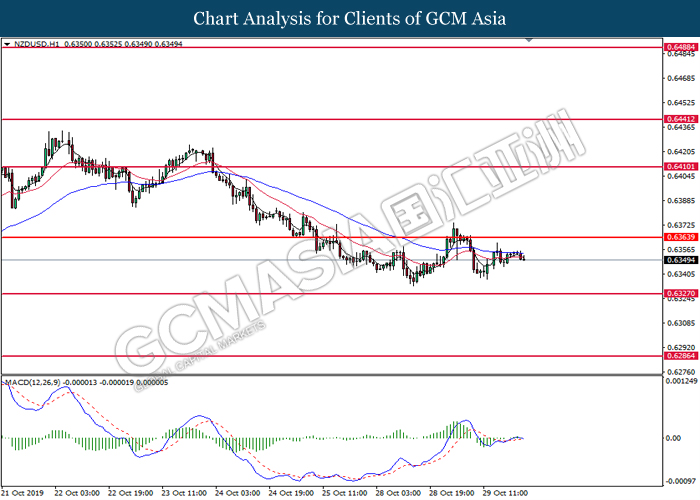The image size is (700, 500).
Task: Select the 24 Oct 03:00 time label
Action: coord(238,493)
